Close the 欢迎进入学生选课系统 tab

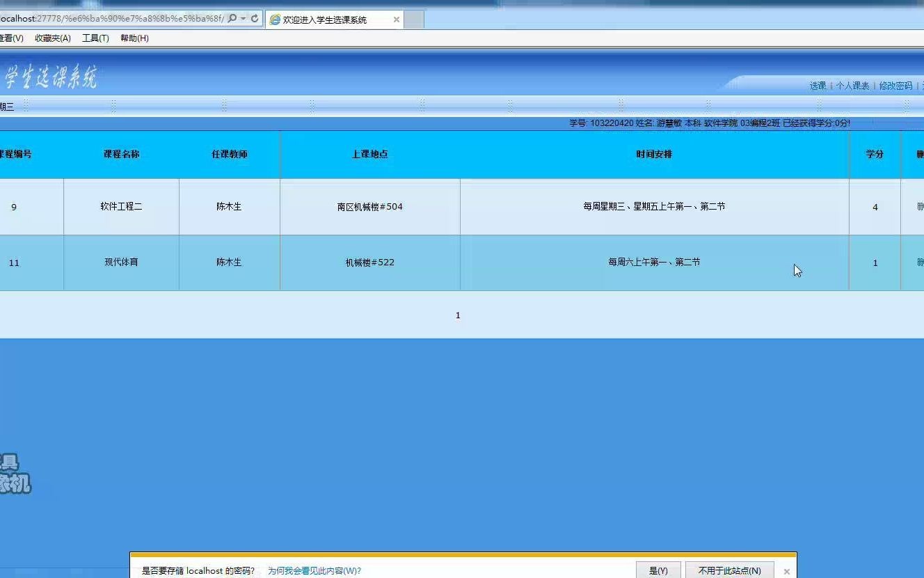pos(397,19)
